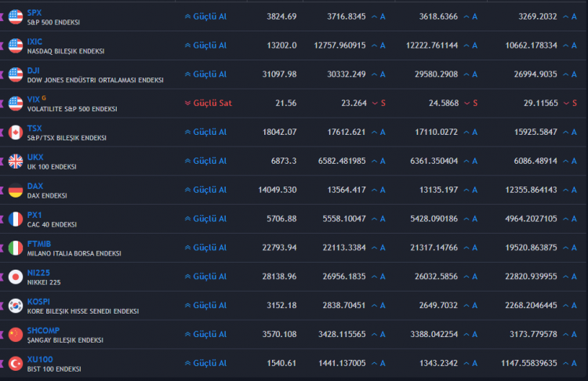The image size is (588, 381).
Task: Click the UK flag icon next to UKX
Action: [16, 161]
